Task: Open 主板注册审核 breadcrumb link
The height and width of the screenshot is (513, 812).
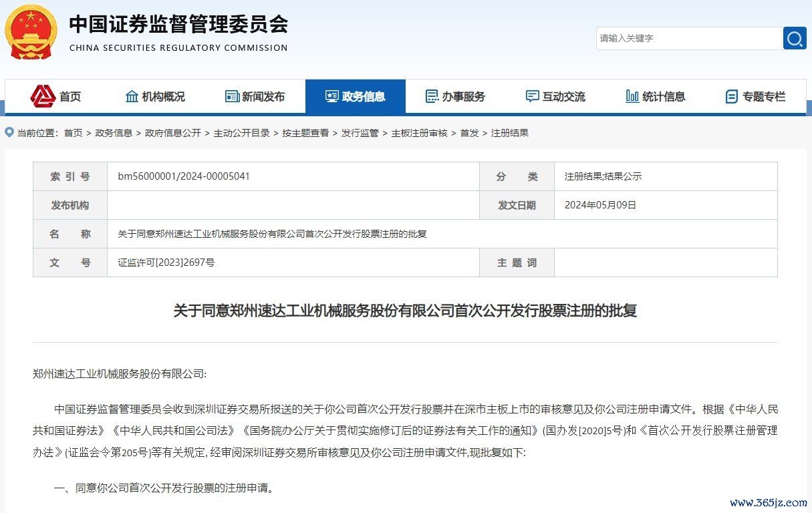Action: 419,133
